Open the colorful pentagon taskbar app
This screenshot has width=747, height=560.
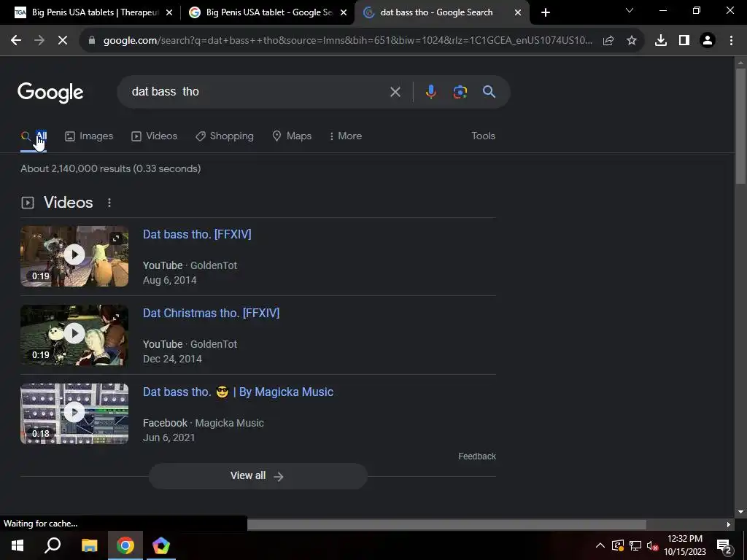coord(161,545)
